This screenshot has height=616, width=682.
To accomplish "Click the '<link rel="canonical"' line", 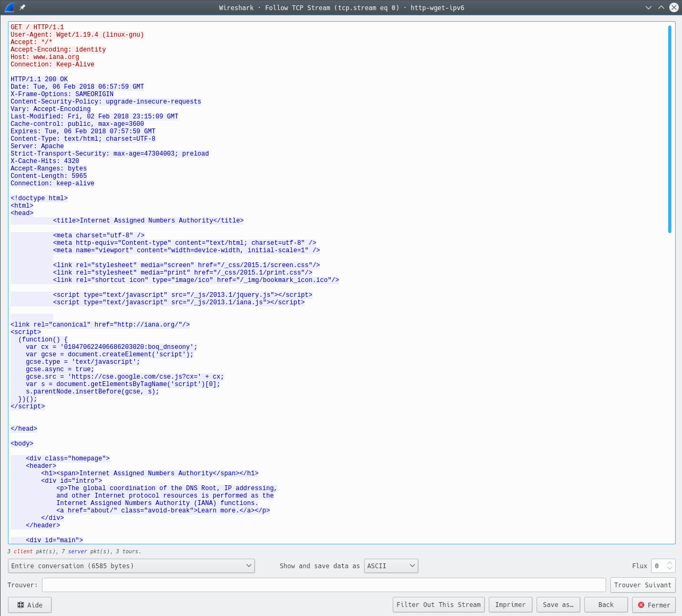I will pyautogui.click(x=100, y=324).
